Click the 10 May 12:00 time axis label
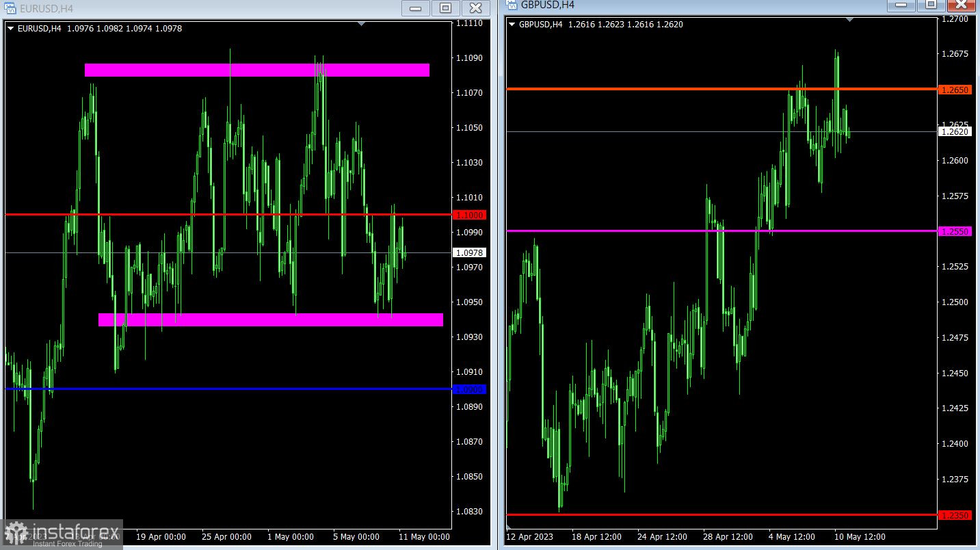980x550 pixels. coord(860,537)
